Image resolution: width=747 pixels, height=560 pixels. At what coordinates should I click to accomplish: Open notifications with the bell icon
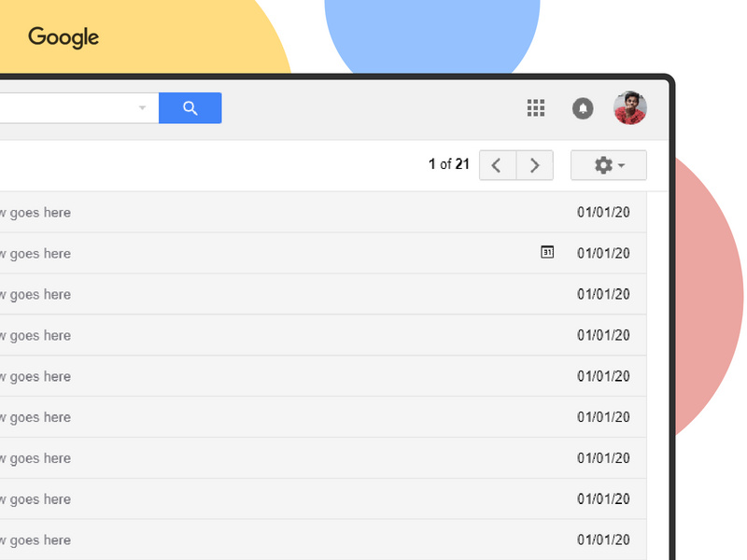point(583,108)
